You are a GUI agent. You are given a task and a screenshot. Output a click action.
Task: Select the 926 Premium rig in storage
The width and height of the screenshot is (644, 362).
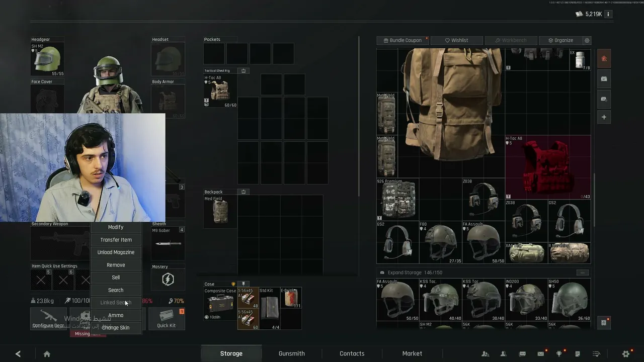[398, 200]
